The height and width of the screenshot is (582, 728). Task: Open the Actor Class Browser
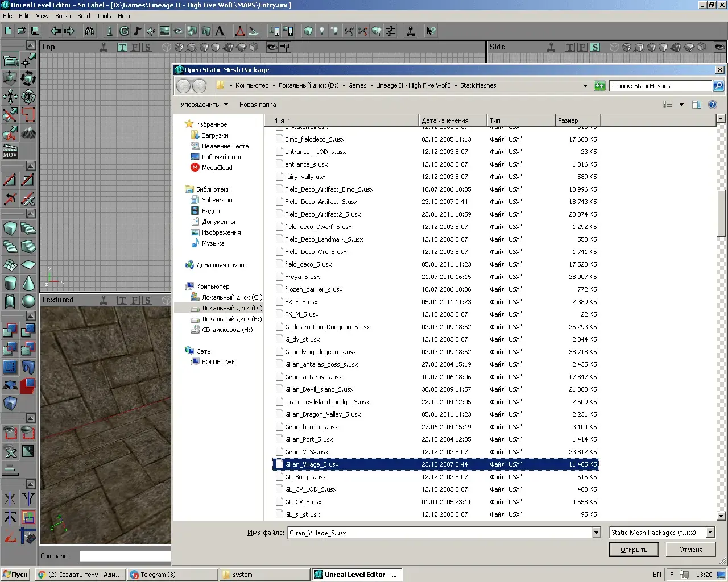pos(110,31)
